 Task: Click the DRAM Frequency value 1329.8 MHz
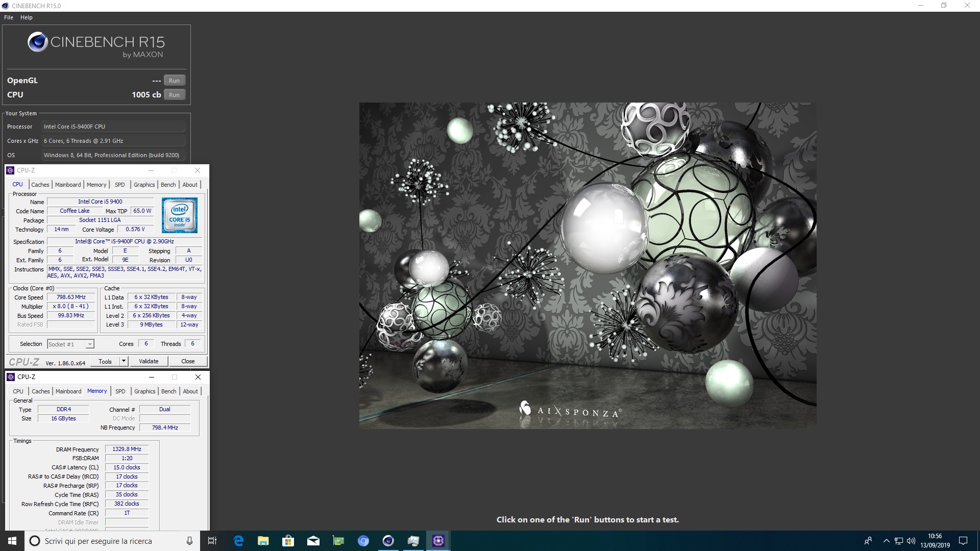click(127, 449)
